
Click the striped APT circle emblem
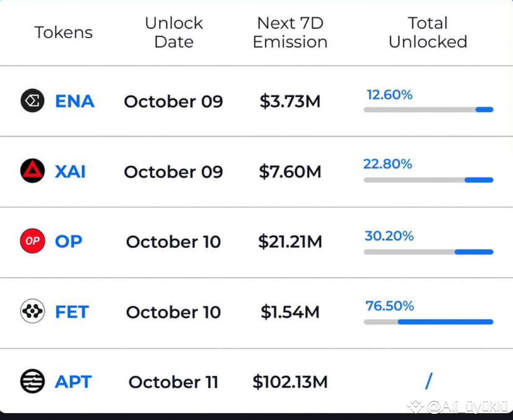pos(32,382)
